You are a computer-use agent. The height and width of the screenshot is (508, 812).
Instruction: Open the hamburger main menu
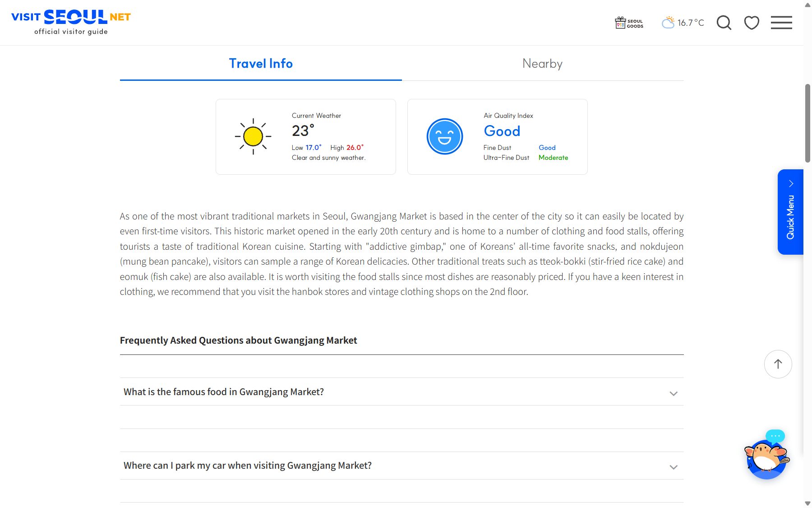781,23
